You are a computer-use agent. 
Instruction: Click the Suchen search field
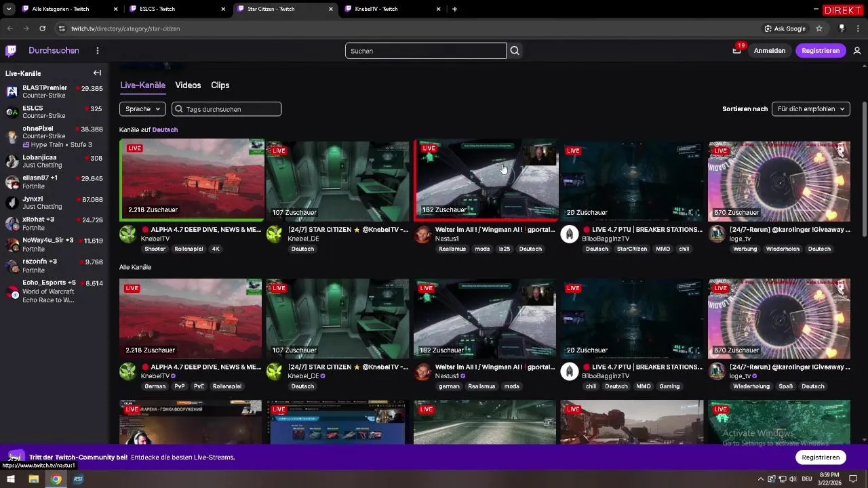point(426,51)
